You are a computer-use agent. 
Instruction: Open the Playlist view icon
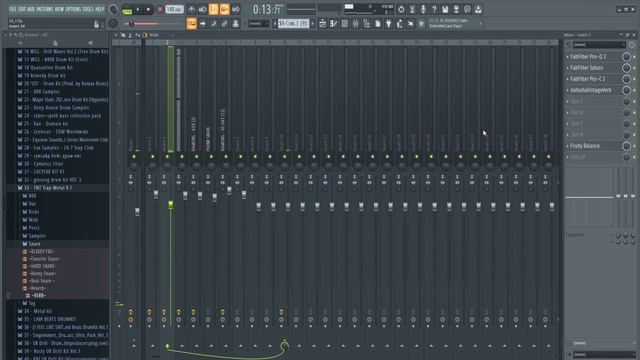(x=322, y=24)
